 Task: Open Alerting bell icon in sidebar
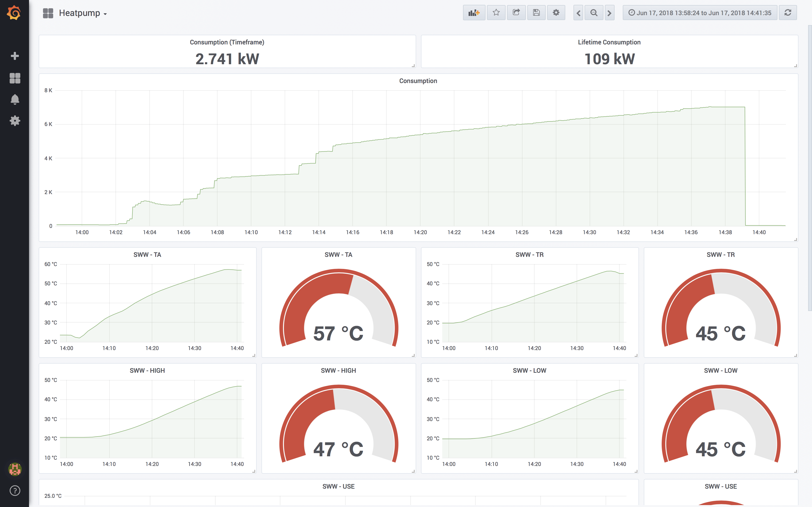pos(14,99)
